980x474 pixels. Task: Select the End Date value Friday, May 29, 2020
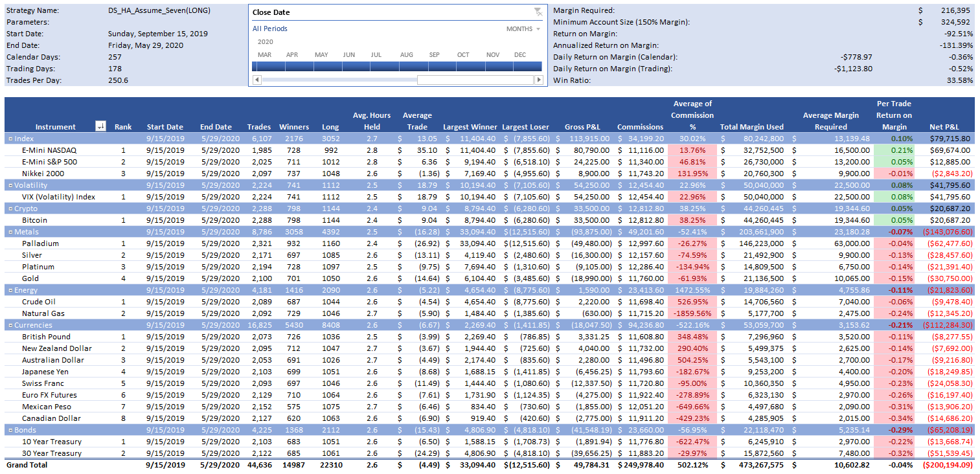pos(146,45)
